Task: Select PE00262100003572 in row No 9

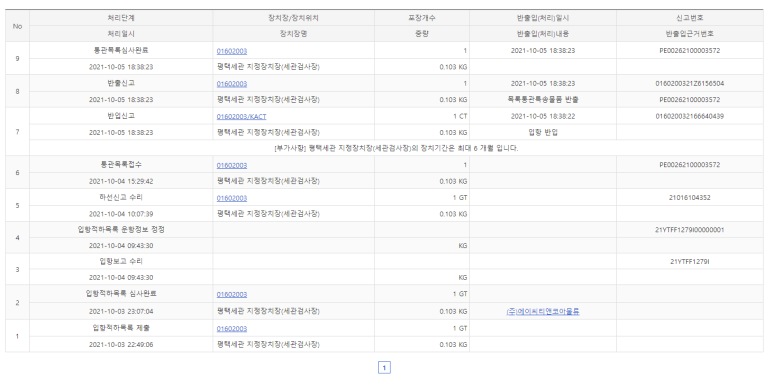Action: click(x=690, y=51)
